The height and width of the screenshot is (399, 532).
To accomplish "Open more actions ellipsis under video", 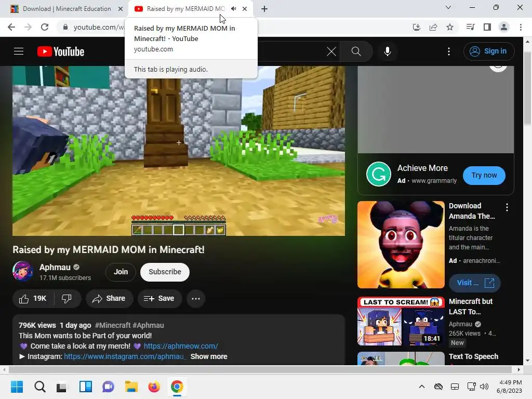I will (196, 299).
